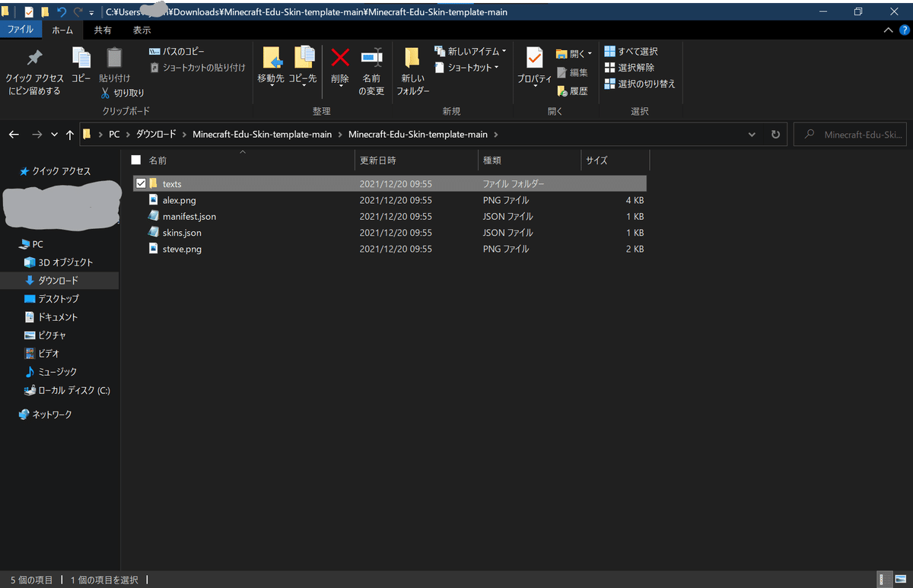The height and width of the screenshot is (588, 913).
Task: Switch to the ホーム (Home) tab
Action: (x=62, y=30)
